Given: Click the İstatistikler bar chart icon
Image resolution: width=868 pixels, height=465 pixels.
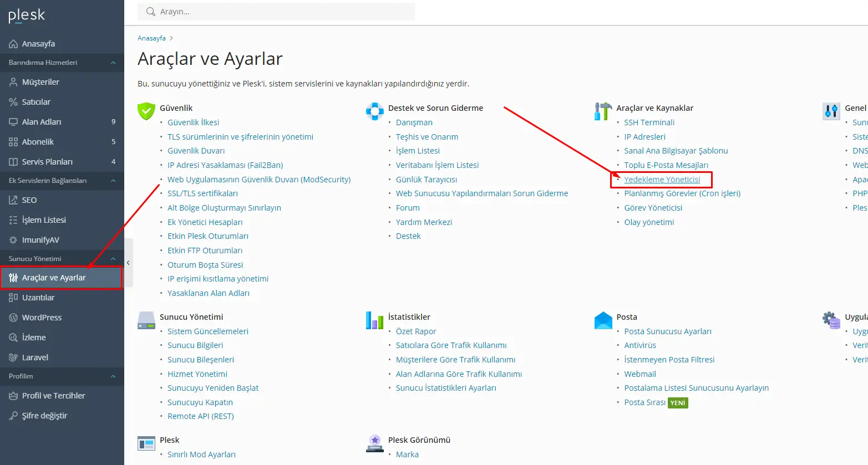Looking at the screenshot, I should (x=375, y=320).
